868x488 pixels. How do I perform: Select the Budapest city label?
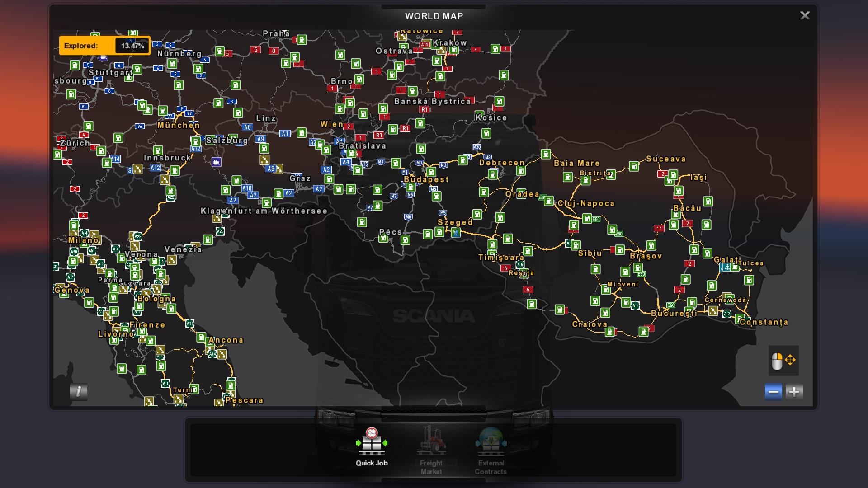point(426,179)
